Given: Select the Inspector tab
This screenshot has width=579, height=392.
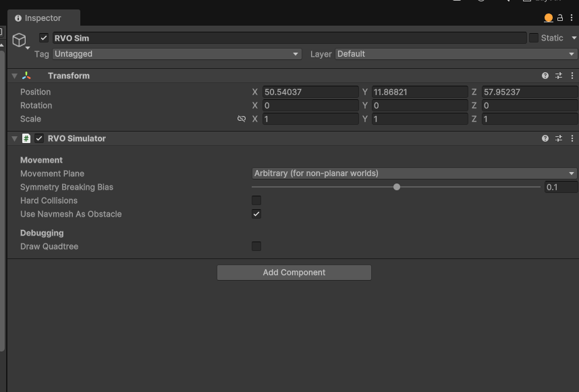Looking at the screenshot, I should 44,18.
